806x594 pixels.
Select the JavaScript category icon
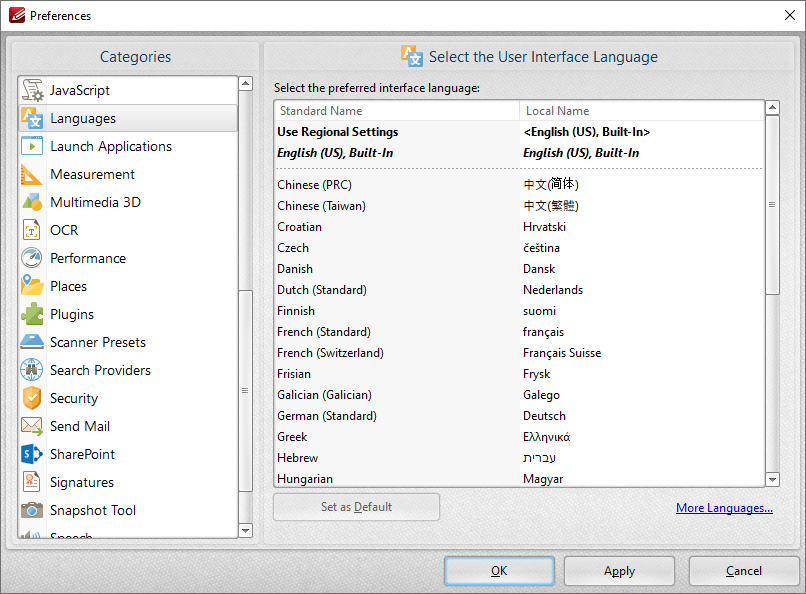coord(32,90)
